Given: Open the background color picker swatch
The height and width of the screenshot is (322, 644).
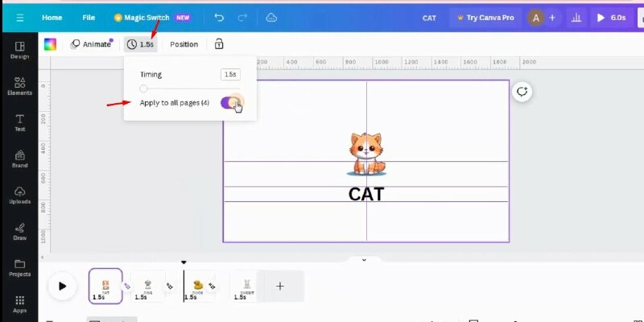Looking at the screenshot, I should point(50,44).
